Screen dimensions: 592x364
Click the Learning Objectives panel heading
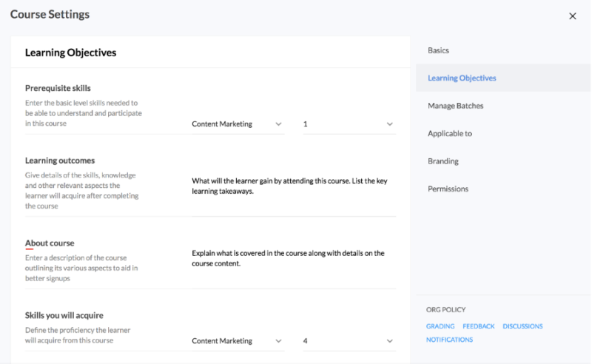[x=70, y=53]
